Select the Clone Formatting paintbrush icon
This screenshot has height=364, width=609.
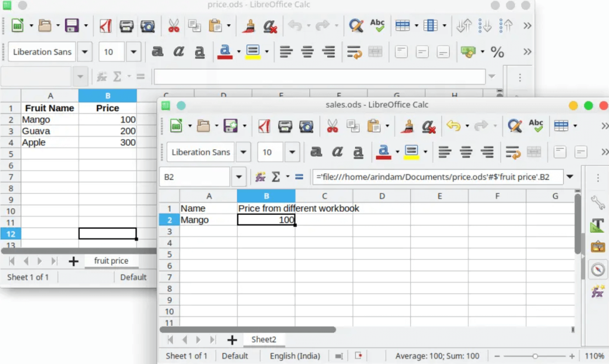tap(408, 126)
